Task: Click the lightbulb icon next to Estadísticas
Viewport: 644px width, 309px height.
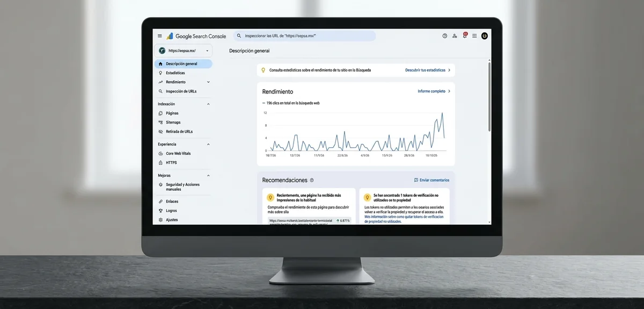Action: point(160,73)
